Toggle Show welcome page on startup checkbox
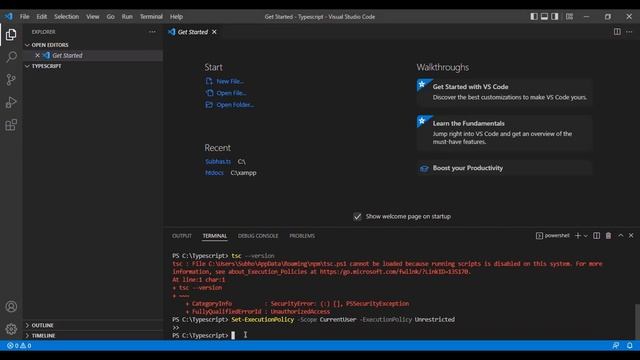The width and height of the screenshot is (640, 360). click(357, 217)
